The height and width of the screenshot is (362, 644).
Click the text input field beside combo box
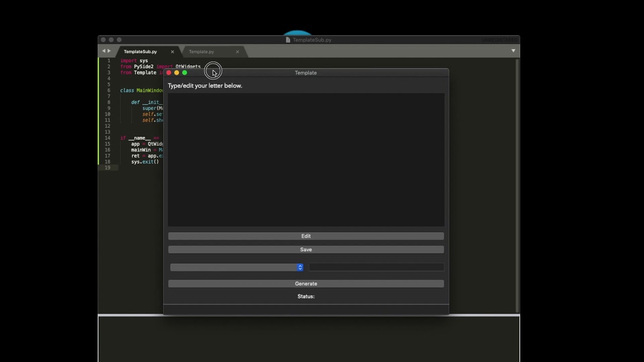(376, 267)
